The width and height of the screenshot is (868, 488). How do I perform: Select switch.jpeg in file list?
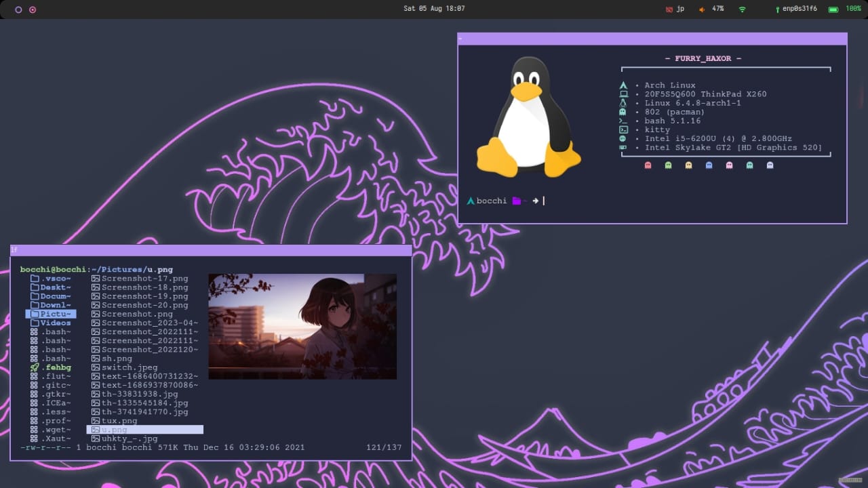125,367
